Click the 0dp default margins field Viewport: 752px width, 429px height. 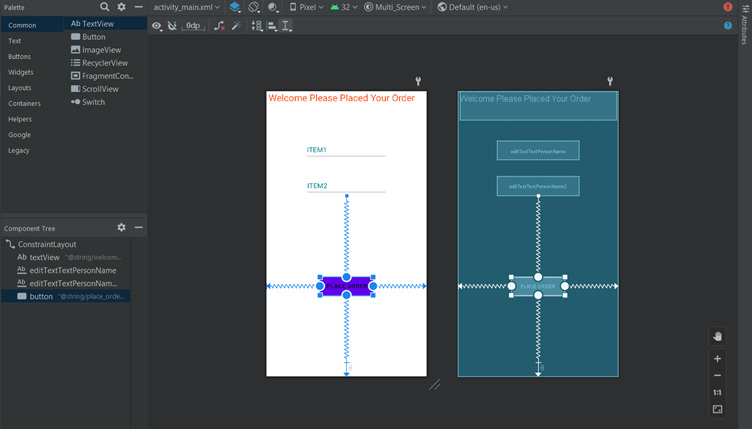tap(194, 26)
